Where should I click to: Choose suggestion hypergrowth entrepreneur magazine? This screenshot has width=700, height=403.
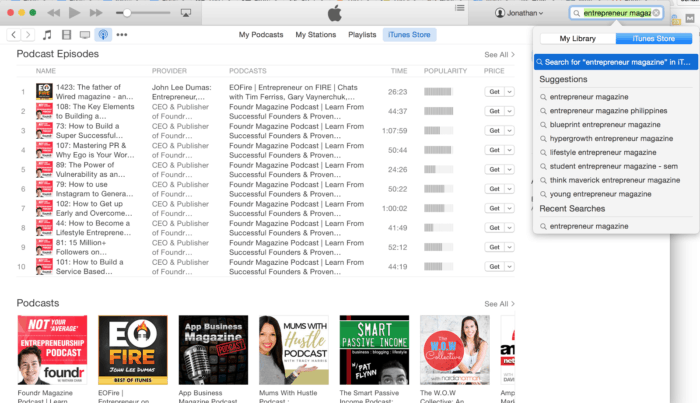[611, 138]
